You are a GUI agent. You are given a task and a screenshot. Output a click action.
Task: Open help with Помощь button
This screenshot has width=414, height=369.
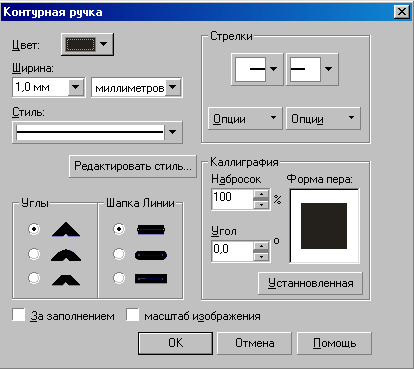click(334, 343)
